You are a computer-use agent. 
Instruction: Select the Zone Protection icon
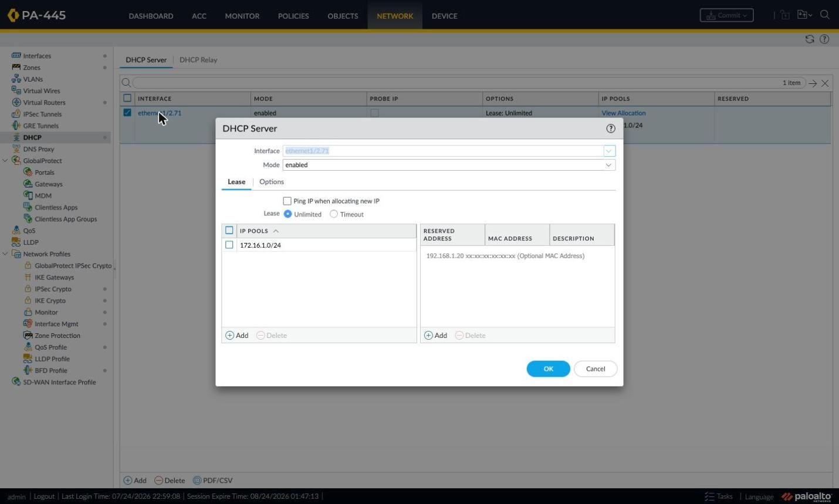28,336
